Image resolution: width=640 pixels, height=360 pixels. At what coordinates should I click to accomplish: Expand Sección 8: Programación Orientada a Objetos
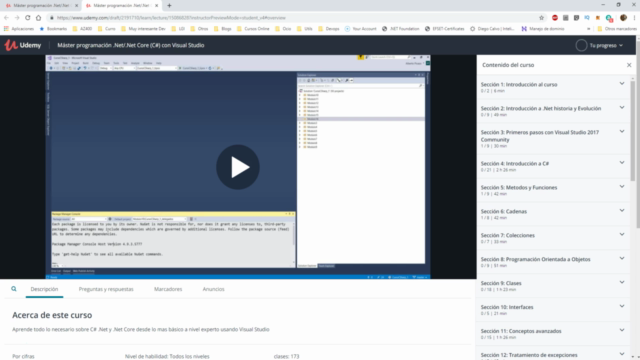pos(553,262)
